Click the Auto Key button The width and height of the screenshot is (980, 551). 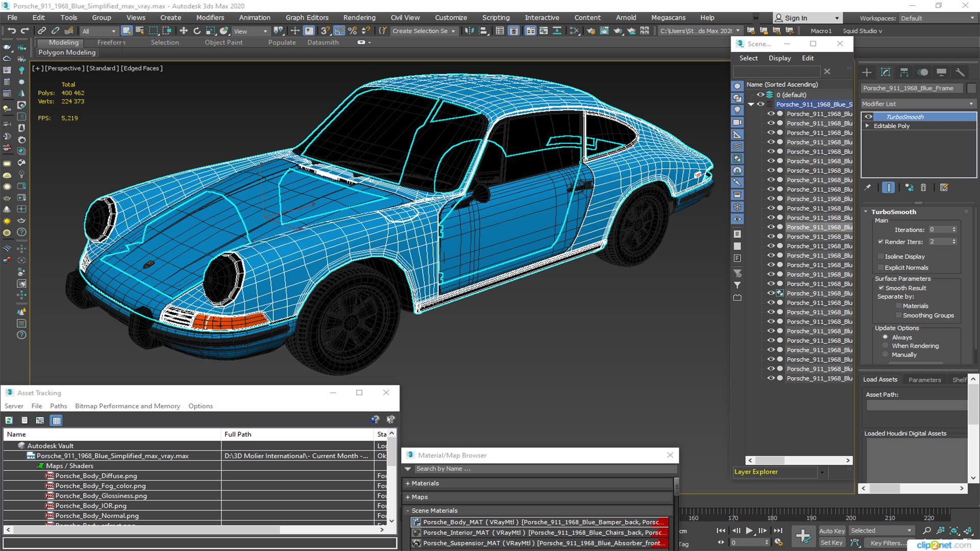(832, 531)
